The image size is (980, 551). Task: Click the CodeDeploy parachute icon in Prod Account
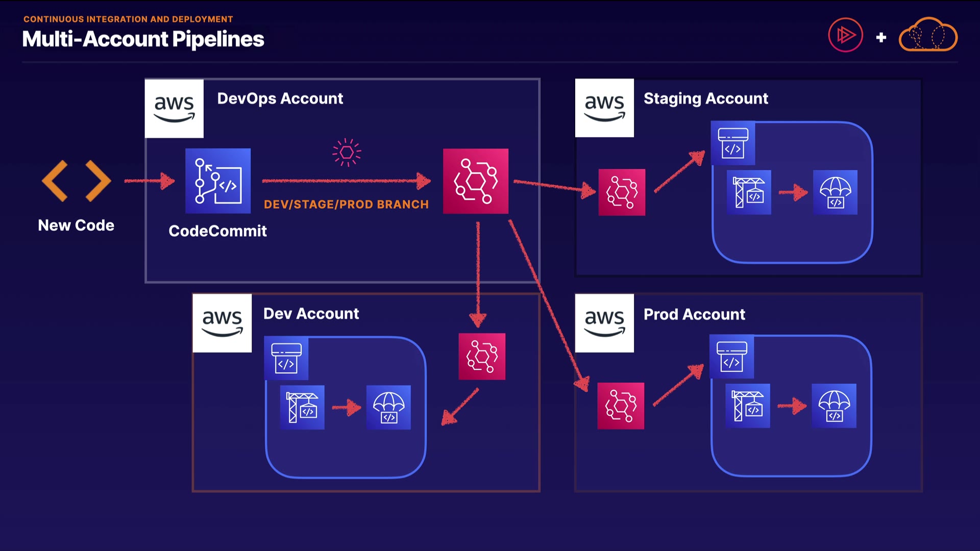[x=834, y=406]
